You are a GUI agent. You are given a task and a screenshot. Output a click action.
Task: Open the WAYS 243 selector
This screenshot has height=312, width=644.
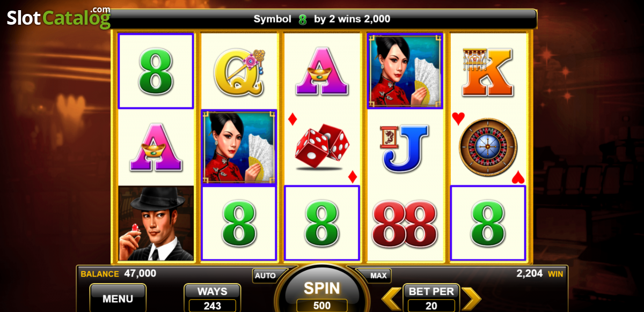tap(212, 298)
